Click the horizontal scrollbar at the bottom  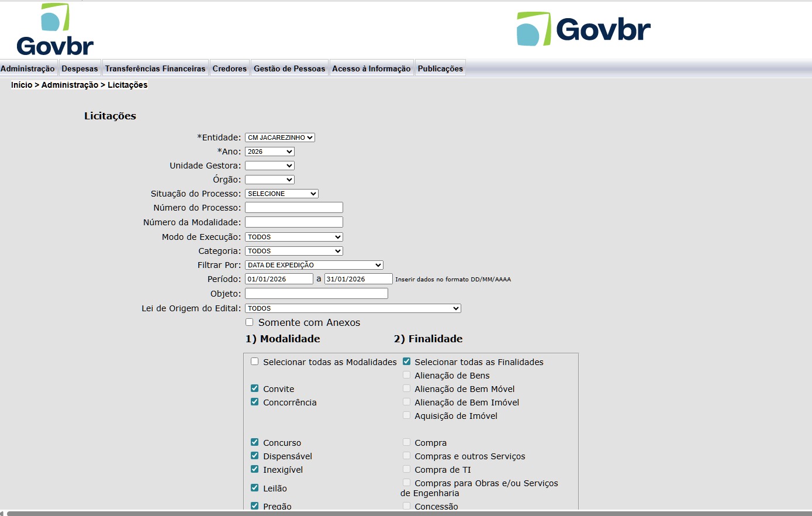406,513
